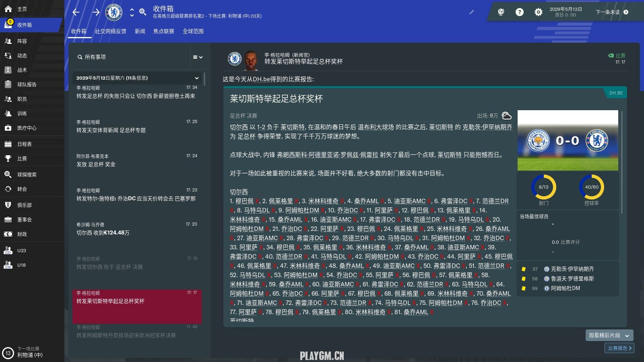Image resolution: width=644 pixels, height=362 pixels.
Task: Open the settings gear icon
Action: tap(538, 12)
